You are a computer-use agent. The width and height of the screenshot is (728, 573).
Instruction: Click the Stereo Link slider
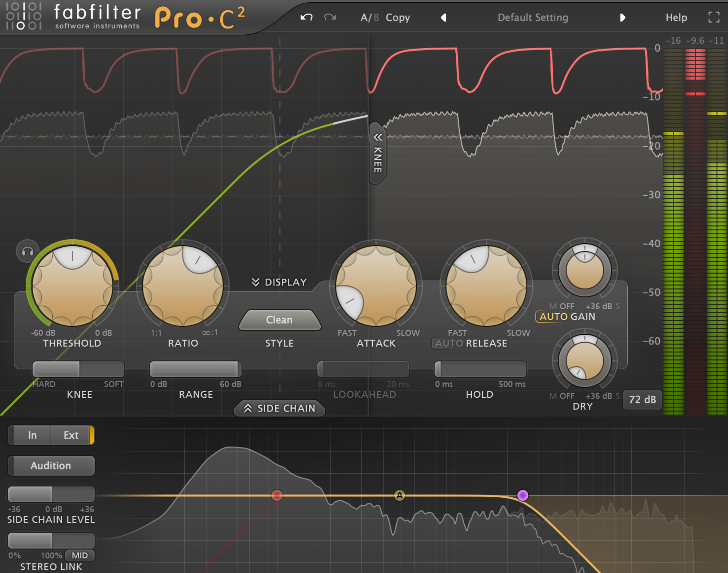pyautogui.click(x=51, y=541)
